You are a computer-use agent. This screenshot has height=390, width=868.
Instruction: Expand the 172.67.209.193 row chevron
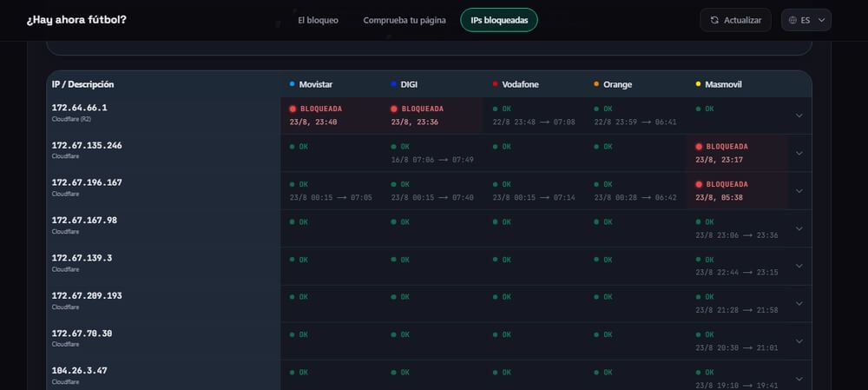pos(799,304)
